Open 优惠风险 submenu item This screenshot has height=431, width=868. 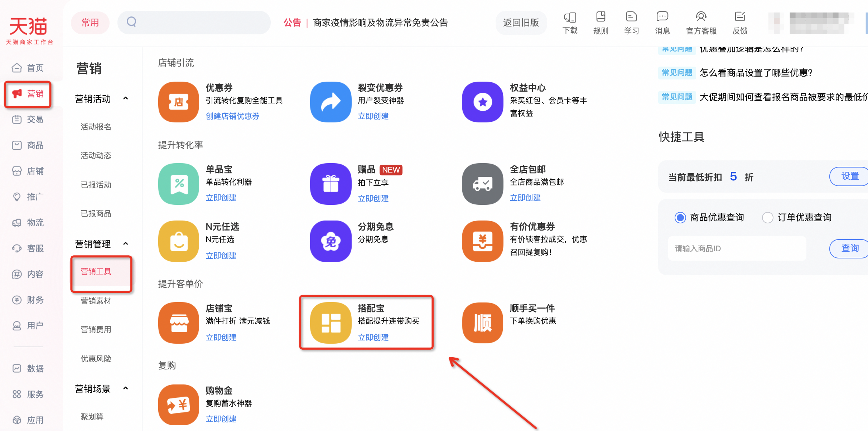(96, 359)
